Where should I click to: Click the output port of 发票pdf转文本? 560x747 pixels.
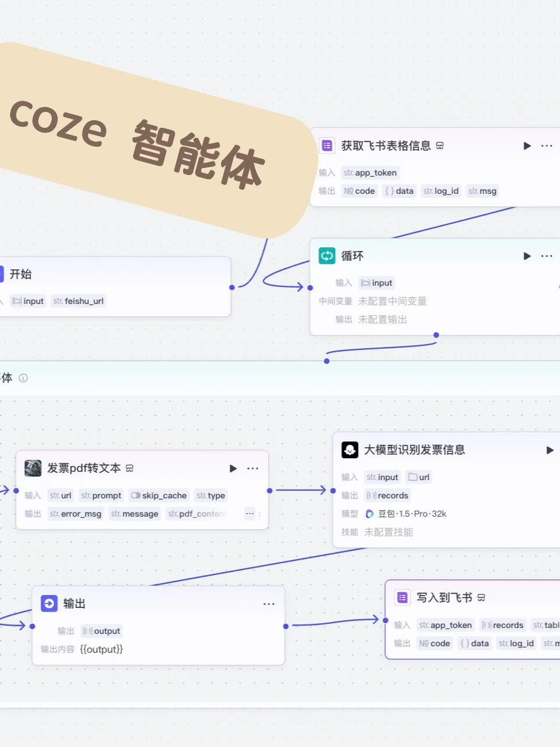(270, 490)
